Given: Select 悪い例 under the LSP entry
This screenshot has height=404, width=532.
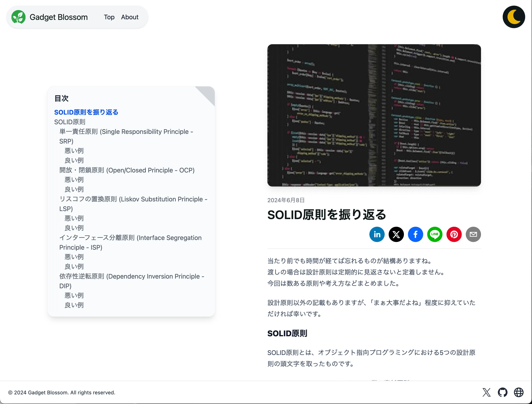Looking at the screenshot, I should [74, 218].
